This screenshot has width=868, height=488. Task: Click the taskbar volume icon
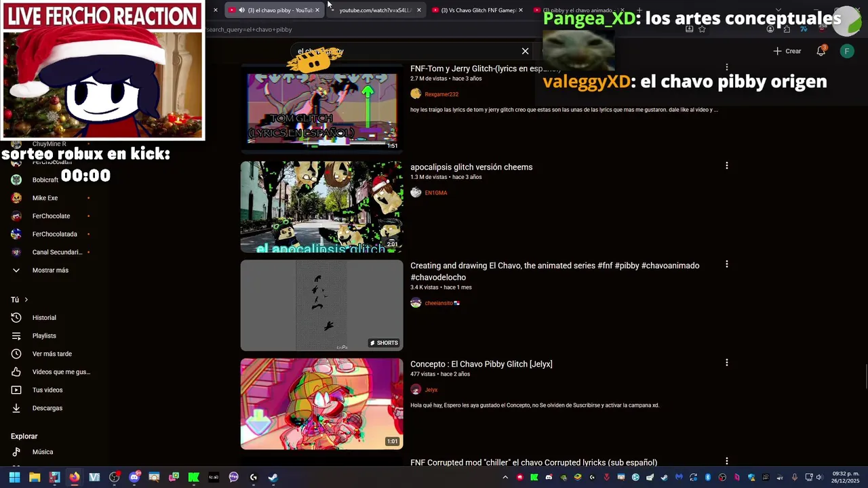(x=818, y=477)
